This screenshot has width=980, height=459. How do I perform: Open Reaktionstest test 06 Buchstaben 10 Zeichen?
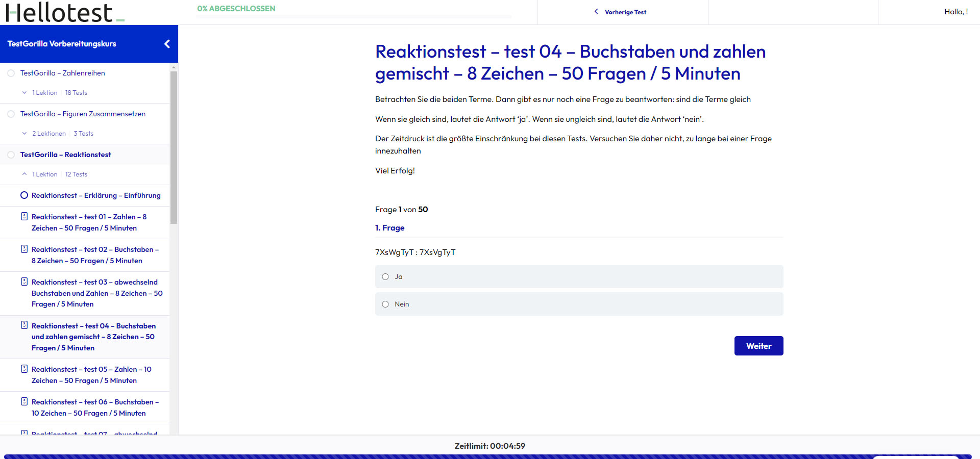pos(95,407)
